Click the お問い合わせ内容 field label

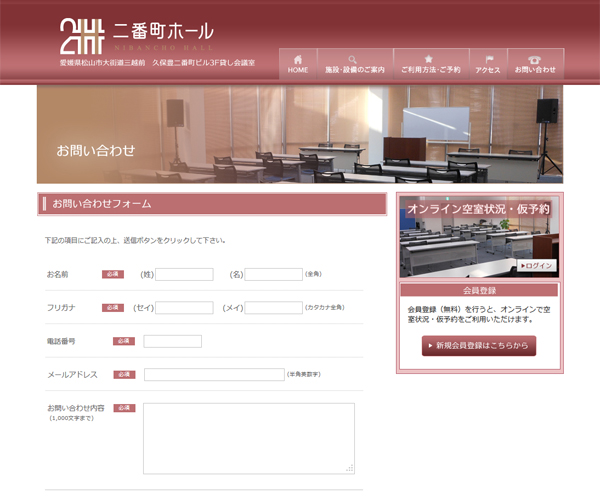[75, 408]
